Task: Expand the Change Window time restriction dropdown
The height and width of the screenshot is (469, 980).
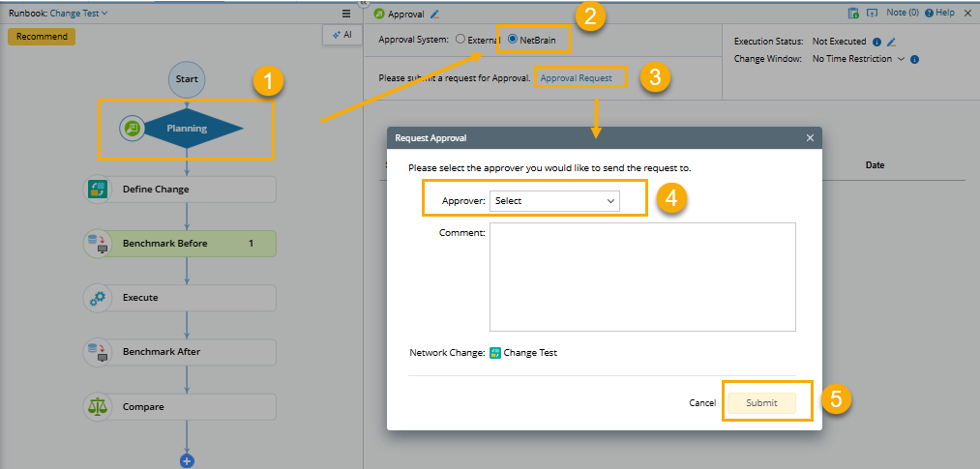Action: click(901, 59)
